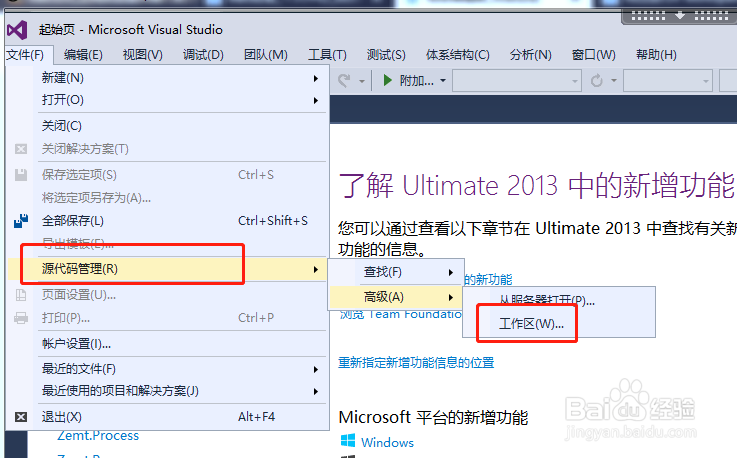Screen dimensions: 737x458
Task: Expand Recent Projects and Solutions submenu
Action: 316,391
